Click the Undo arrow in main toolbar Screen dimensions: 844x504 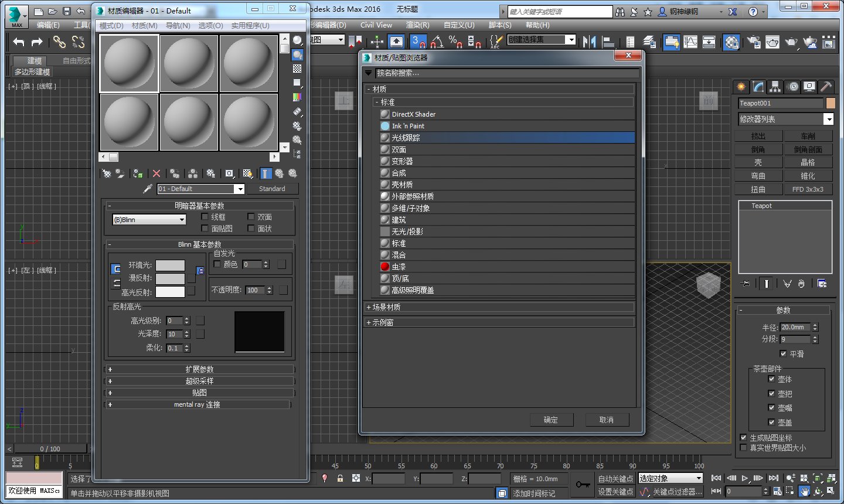[19, 42]
